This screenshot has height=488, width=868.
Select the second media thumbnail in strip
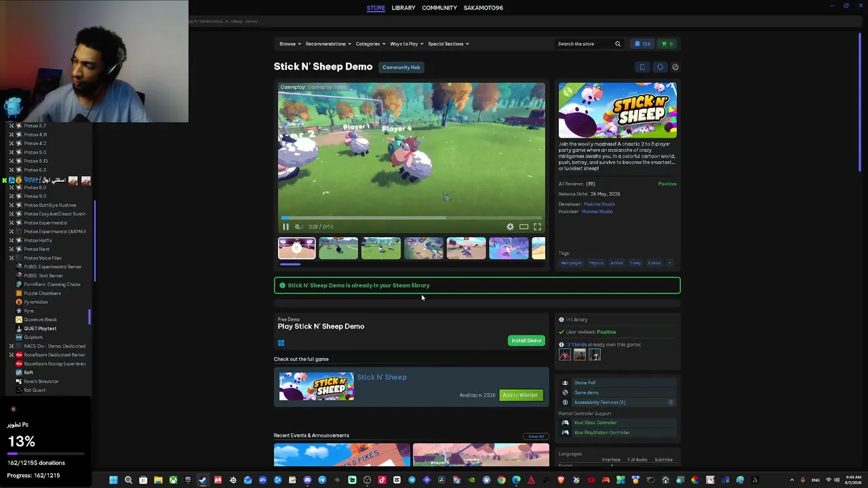[338, 249]
